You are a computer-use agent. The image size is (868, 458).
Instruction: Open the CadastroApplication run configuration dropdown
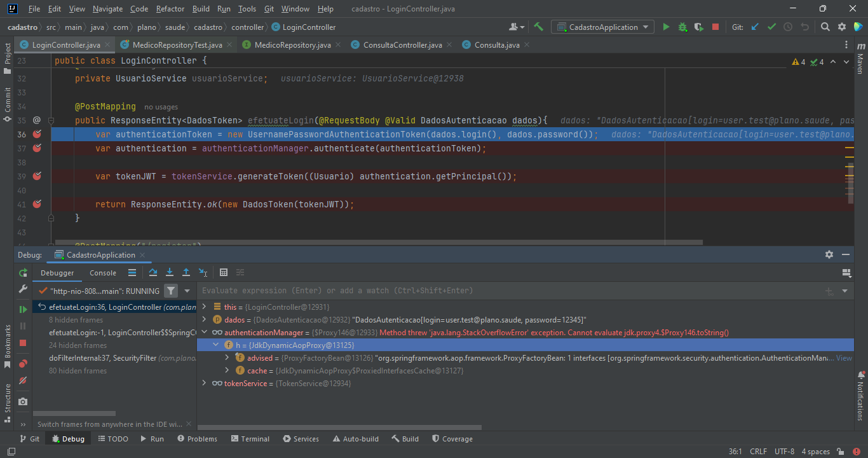pyautogui.click(x=602, y=27)
